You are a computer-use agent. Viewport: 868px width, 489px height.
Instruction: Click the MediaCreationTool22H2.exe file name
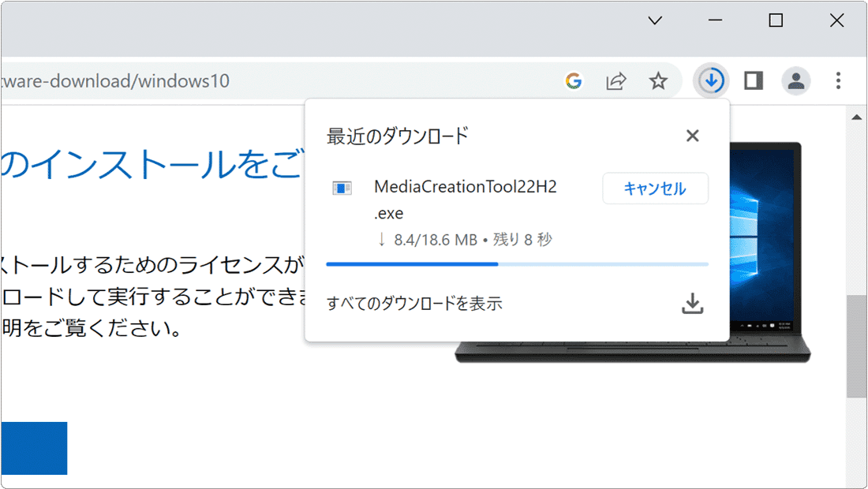point(465,200)
